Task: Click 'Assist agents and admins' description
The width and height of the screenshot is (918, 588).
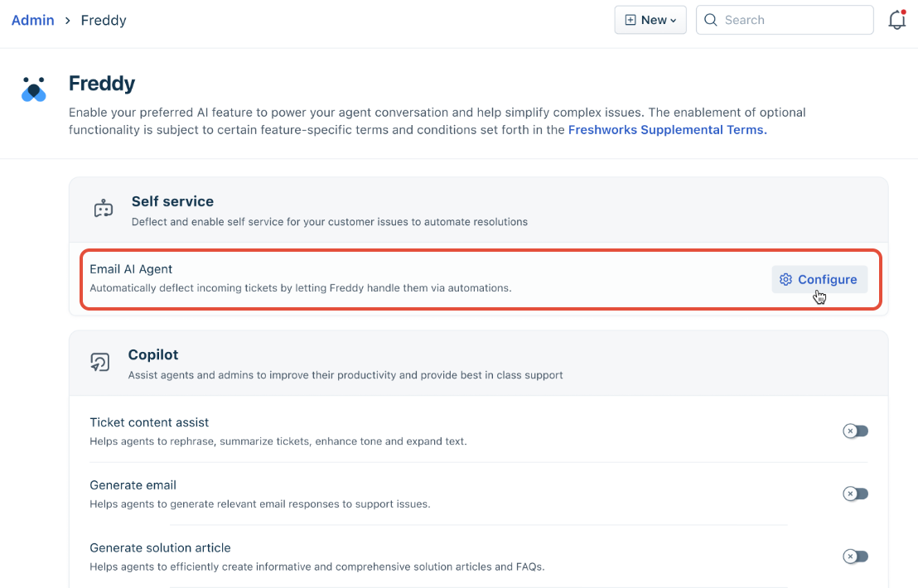Action: [x=345, y=375]
